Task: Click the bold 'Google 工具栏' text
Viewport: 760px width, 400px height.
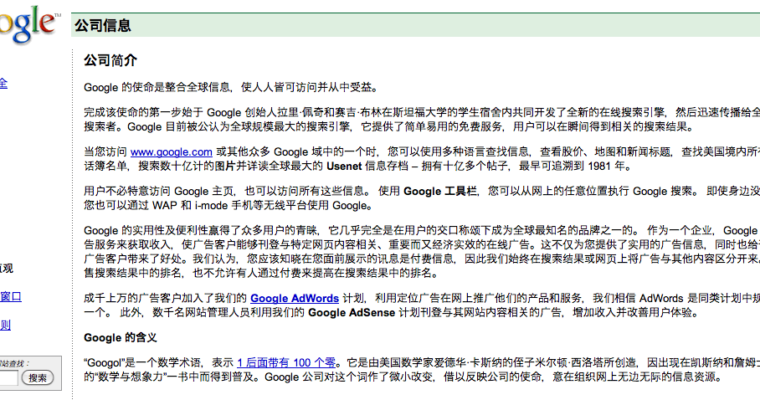Action: coord(440,191)
